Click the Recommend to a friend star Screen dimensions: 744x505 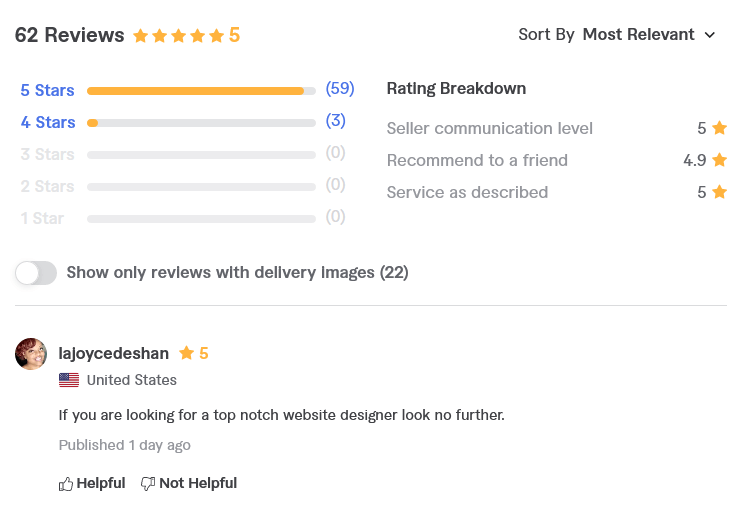tap(719, 160)
